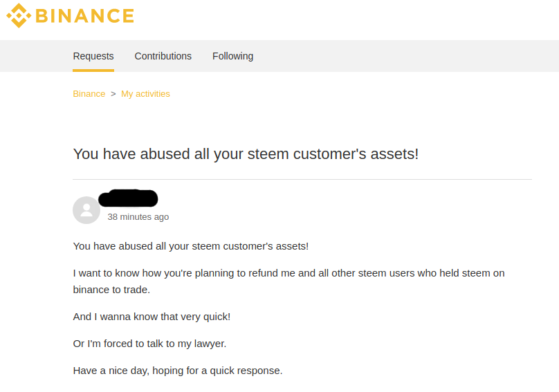Open the Contributions tab
Screen dimensions: 559x392
pos(163,56)
